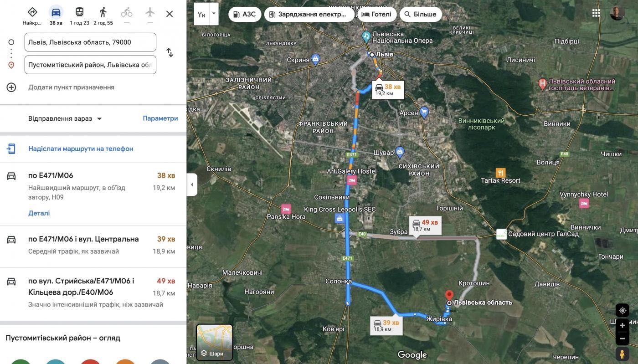Click the 38 хв route callout on map
Screen dimensions: 638x364
[388, 89]
